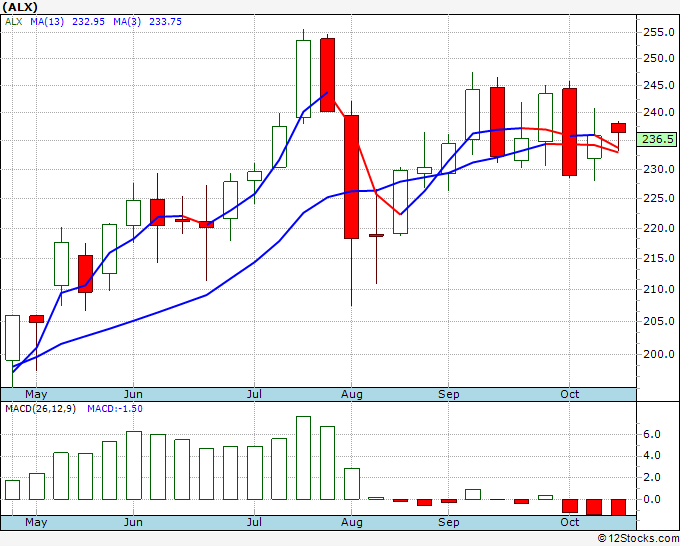This screenshot has height=546, width=680.
Task: Select the green ALX legend label
Action: coord(13,22)
